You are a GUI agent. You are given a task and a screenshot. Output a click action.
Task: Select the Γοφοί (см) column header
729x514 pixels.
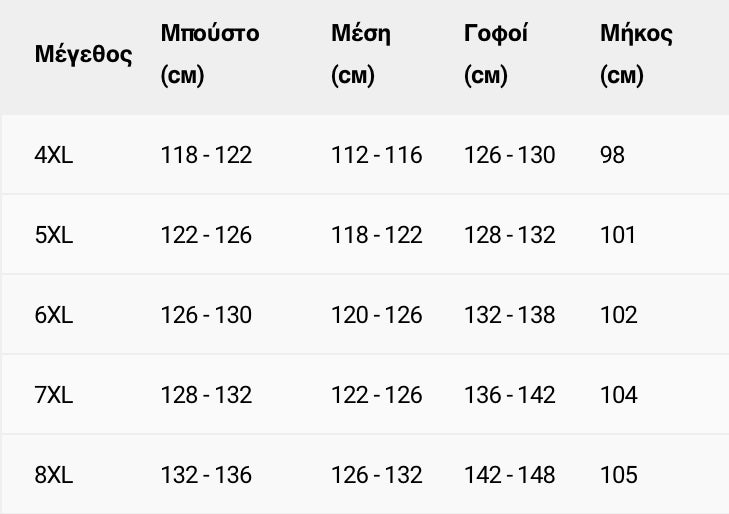click(496, 54)
